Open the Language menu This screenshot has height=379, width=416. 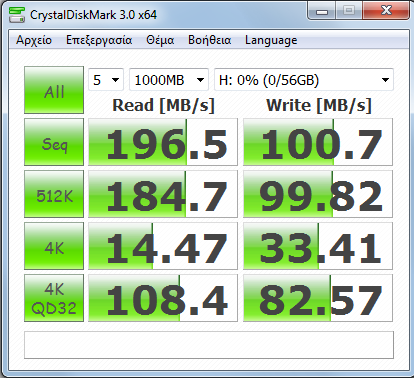pos(271,40)
